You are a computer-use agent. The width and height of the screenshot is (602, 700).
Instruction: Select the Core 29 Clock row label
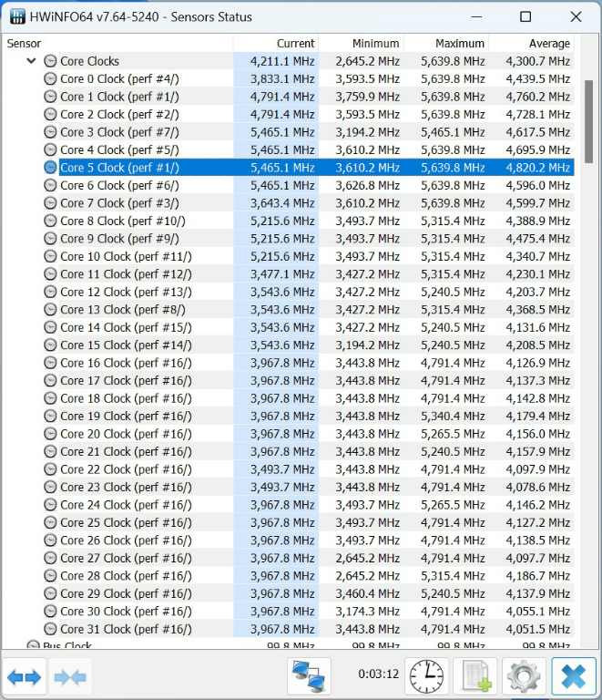point(126,593)
